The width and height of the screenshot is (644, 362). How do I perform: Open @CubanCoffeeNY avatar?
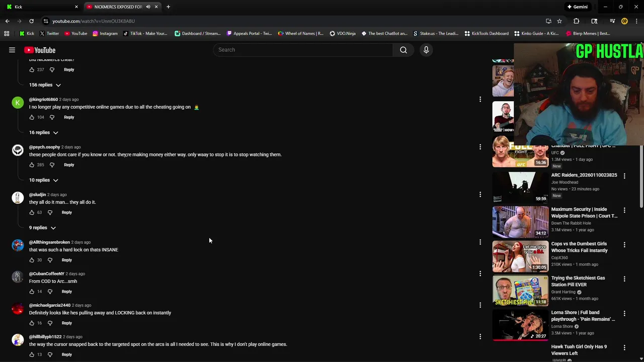[x=18, y=277]
